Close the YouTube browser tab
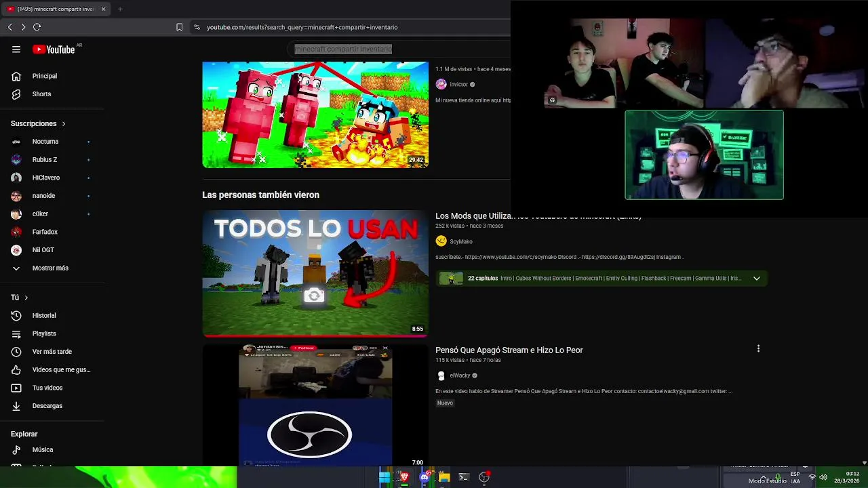The width and height of the screenshot is (868, 488). (x=103, y=9)
